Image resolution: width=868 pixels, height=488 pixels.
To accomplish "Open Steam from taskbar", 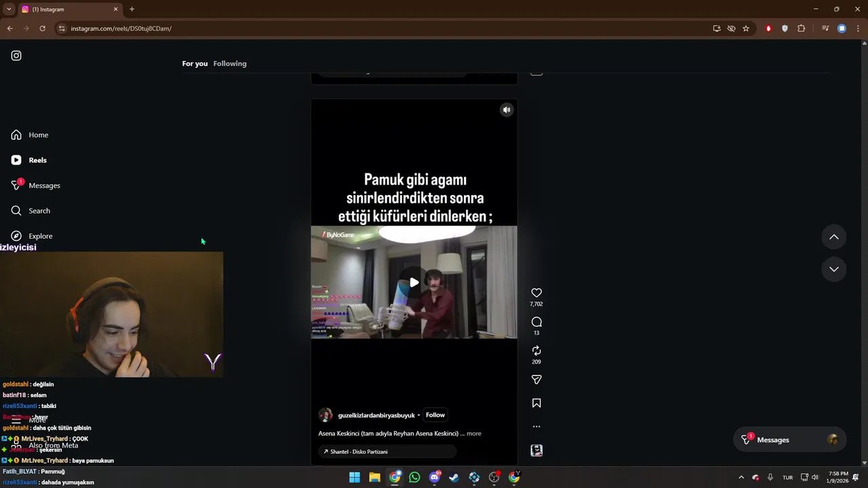I will 454,477.
